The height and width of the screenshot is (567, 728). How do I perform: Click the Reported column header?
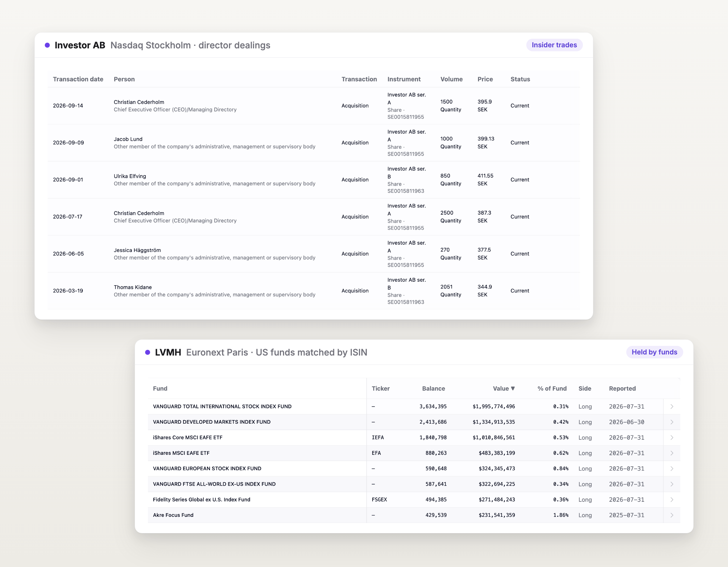[x=622, y=389]
